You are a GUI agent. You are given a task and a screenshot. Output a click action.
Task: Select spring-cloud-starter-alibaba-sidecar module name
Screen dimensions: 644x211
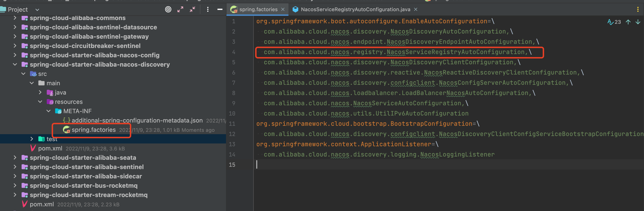(x=86, y=176)
